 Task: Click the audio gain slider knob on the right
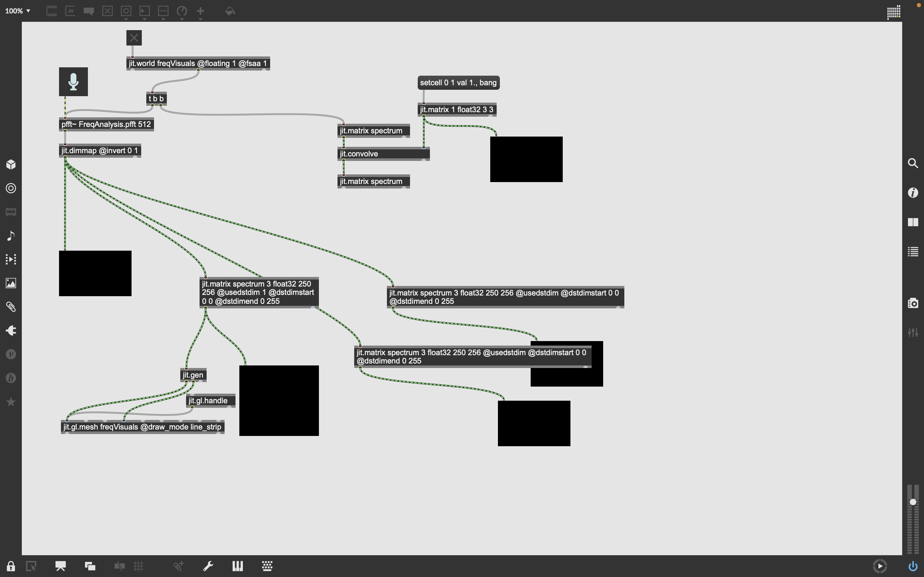coord(912,502)
